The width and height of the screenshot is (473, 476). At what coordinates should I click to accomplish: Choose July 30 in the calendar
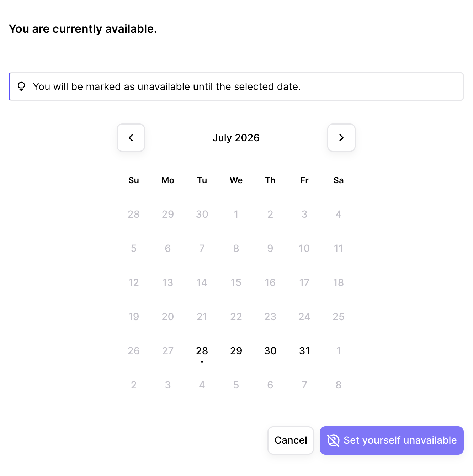pyautogui.click(x=270, y=351)
